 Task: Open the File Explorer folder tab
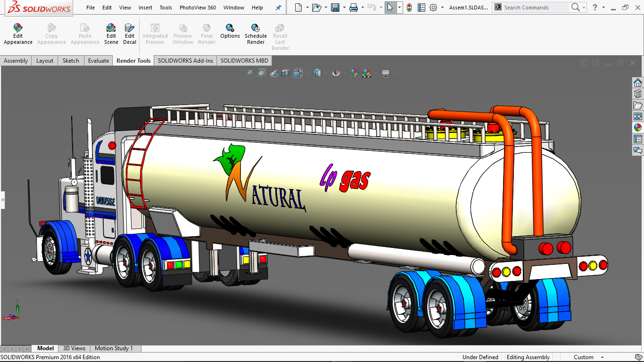click(x=638, y=105)
